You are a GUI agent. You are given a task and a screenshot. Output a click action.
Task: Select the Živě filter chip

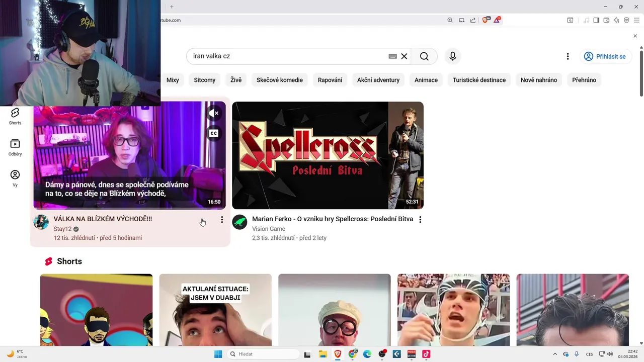point(236,80)
